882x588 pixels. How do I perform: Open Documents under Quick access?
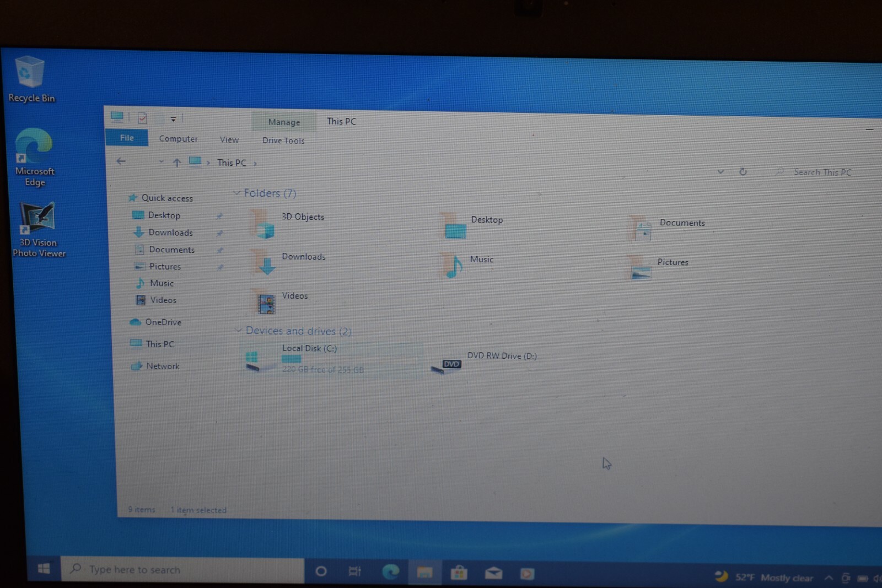(171, 250)
